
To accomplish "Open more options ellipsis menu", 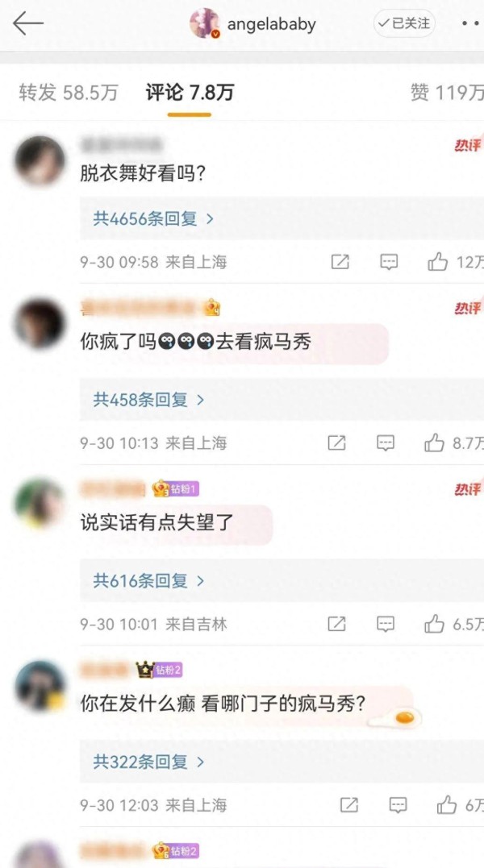I will (x=472, y=23).
